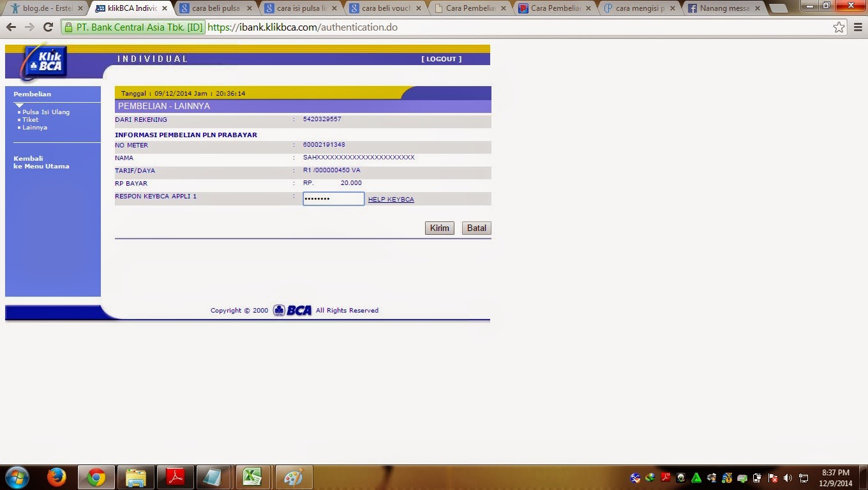Viewport: 868px width, 490px height.
Task: Open the notepad-style app in the taskbar
Action: coord(214,477)
